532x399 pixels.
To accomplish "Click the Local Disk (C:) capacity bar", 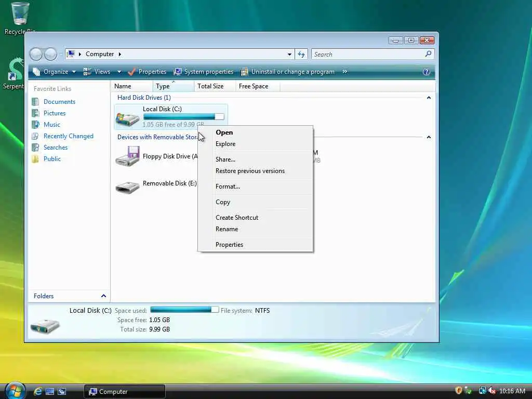I will (x=183, y=117).
